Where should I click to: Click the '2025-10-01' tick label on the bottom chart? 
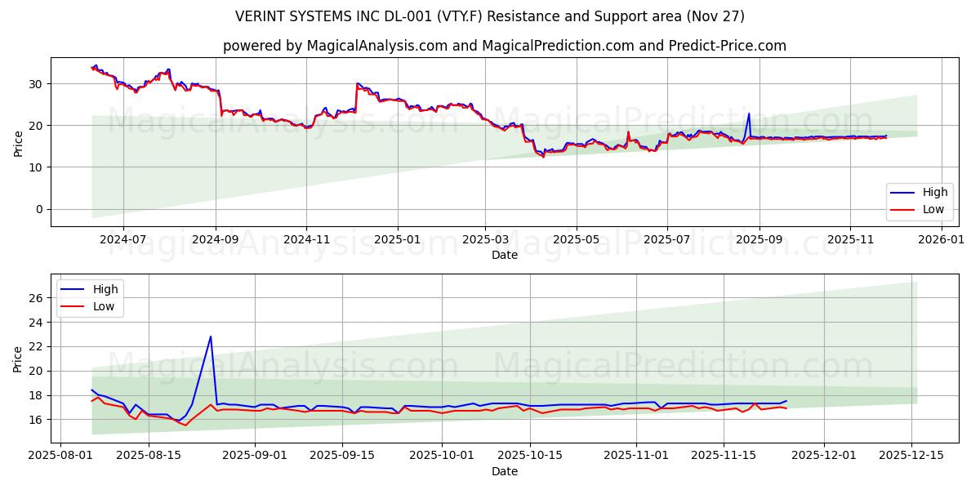coord(442,456)
